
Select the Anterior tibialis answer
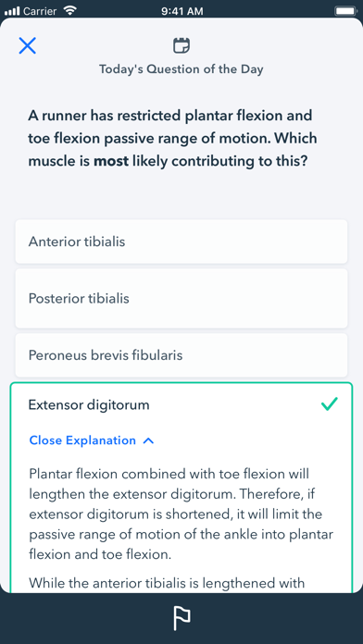click(x=181, y=241)
